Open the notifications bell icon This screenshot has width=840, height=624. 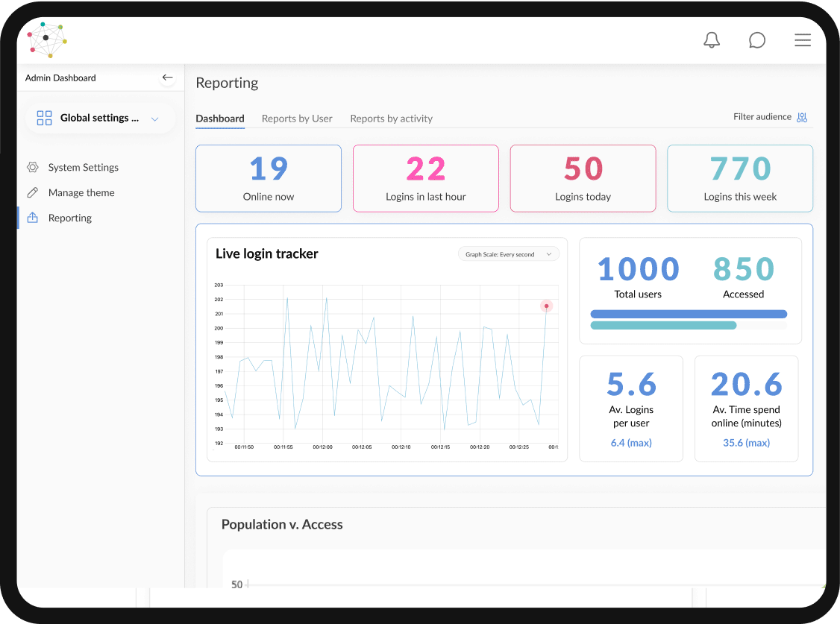click(x=712, y=40)
